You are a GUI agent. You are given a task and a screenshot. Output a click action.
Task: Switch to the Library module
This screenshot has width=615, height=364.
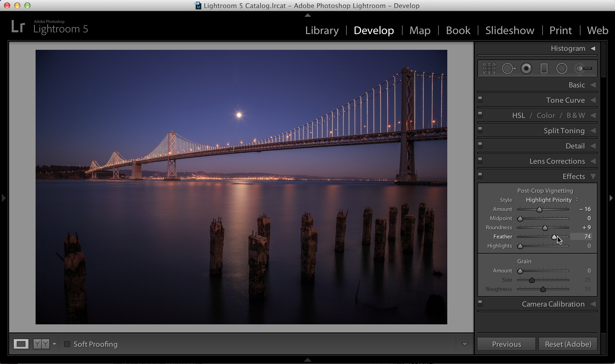322,31
